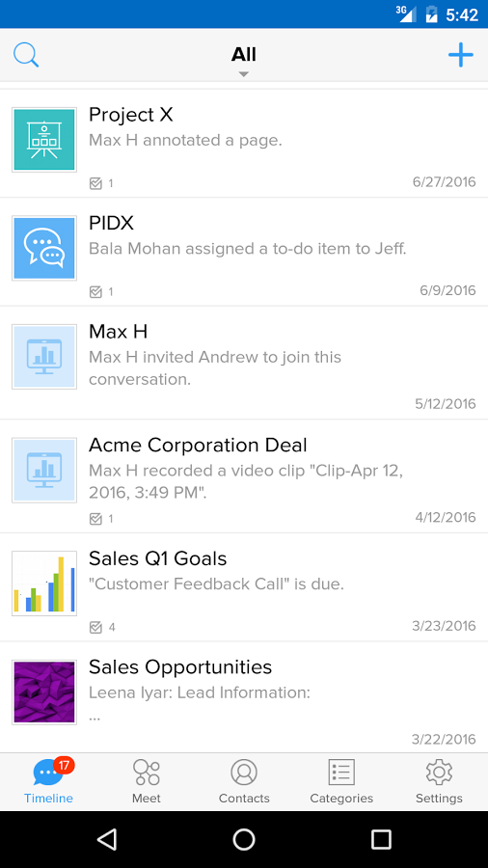Tap the plus icon to add new
Image resolution: width=488 pixels, height=868 pixels.
pos(460,55)
